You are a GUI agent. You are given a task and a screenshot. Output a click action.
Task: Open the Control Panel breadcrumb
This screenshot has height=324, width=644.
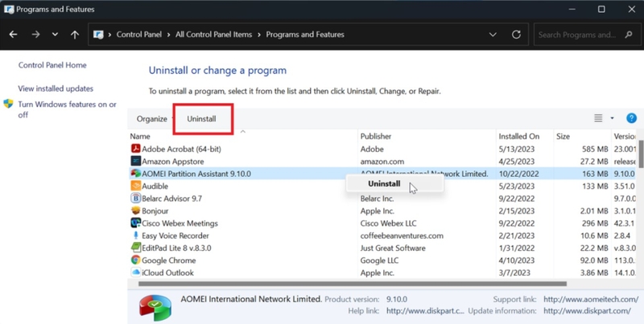coord(138,35)
